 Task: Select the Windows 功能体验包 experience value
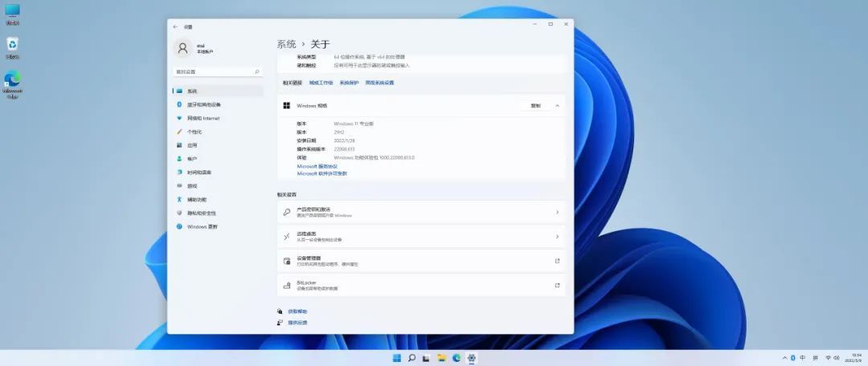(375, 158)
